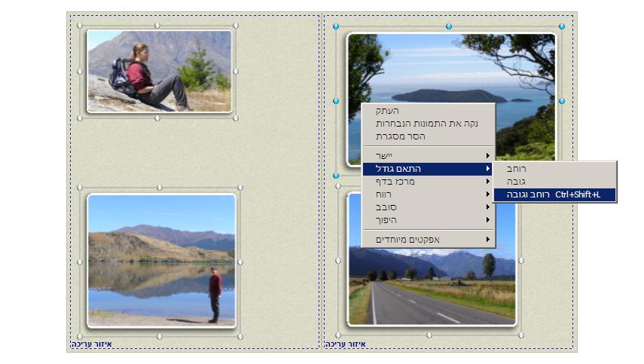Select the lake reflection photo

[x=161, y=260]
